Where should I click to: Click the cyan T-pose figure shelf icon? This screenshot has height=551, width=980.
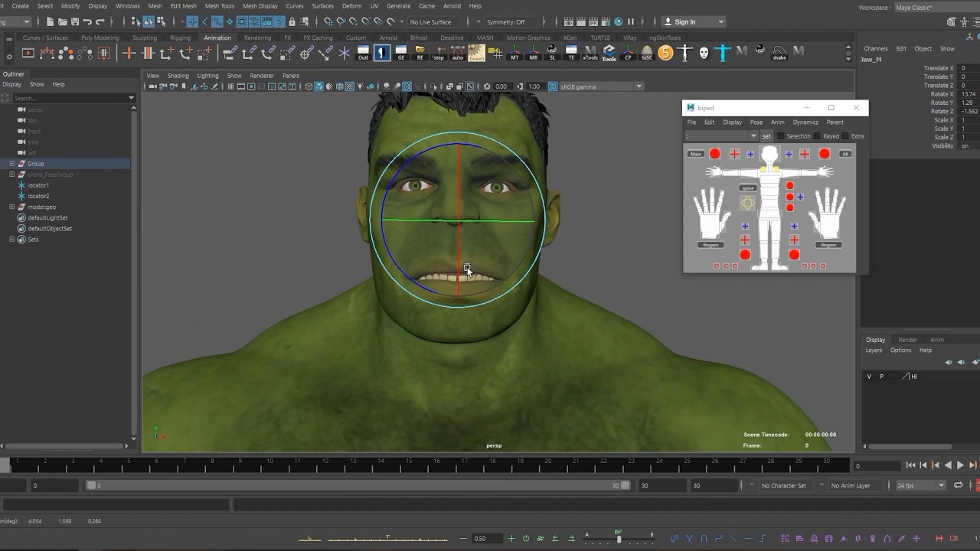tap(723, 52)
